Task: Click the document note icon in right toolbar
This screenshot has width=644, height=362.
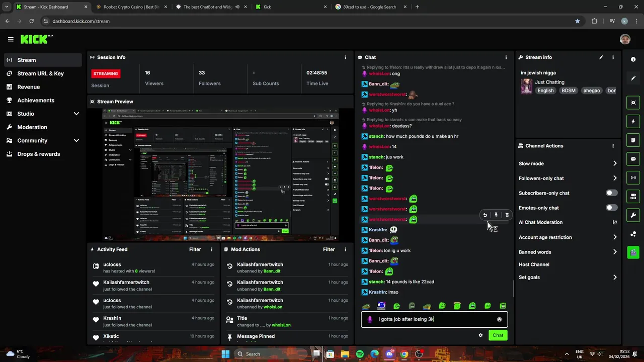Action: [x=633, y=140]
